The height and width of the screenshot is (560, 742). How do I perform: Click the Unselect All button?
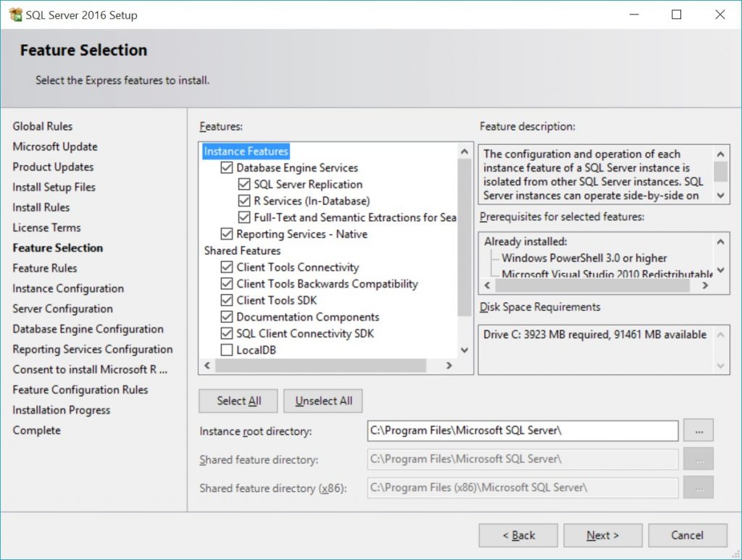click(322, 401)
